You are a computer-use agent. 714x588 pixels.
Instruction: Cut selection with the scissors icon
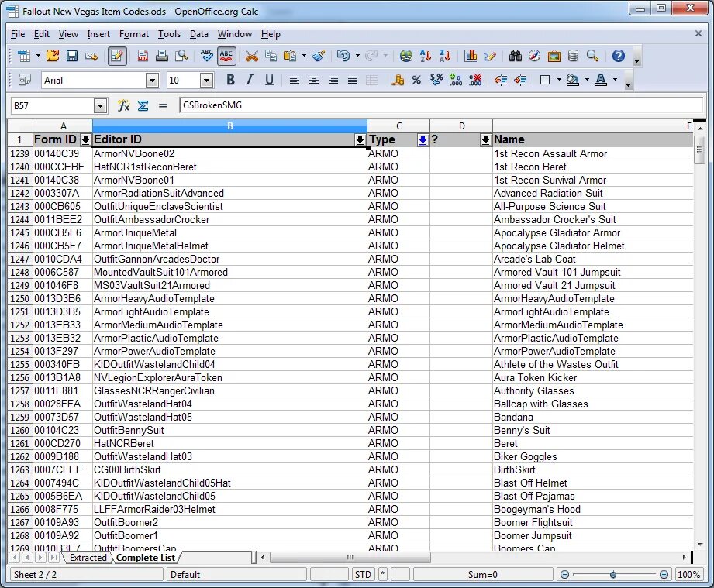(x=251, y=56)
